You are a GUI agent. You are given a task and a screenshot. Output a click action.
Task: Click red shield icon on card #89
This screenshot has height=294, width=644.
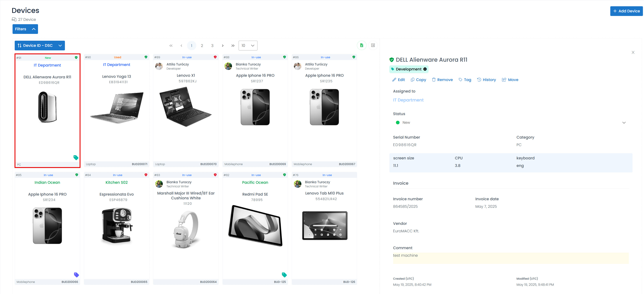click(215, 57)
